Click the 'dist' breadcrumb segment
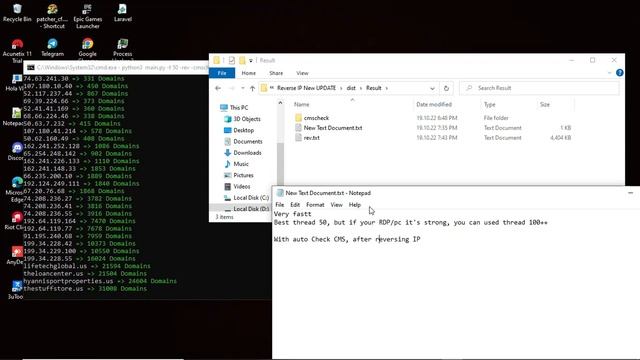 point(351,88)
